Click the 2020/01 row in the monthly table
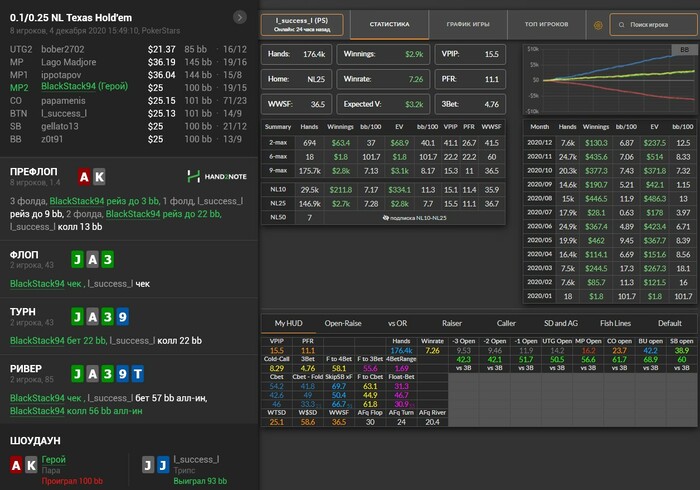This screenshot has width=700, height=490. point(610,296)
